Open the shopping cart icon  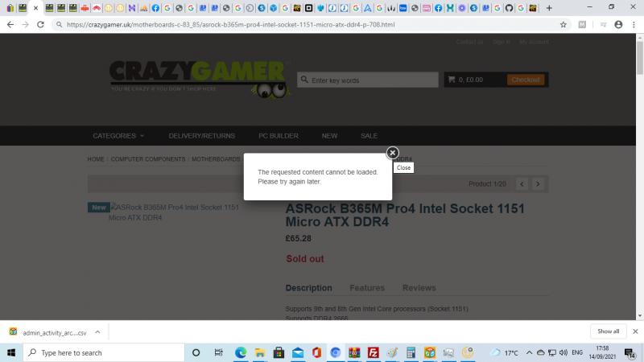452,80
